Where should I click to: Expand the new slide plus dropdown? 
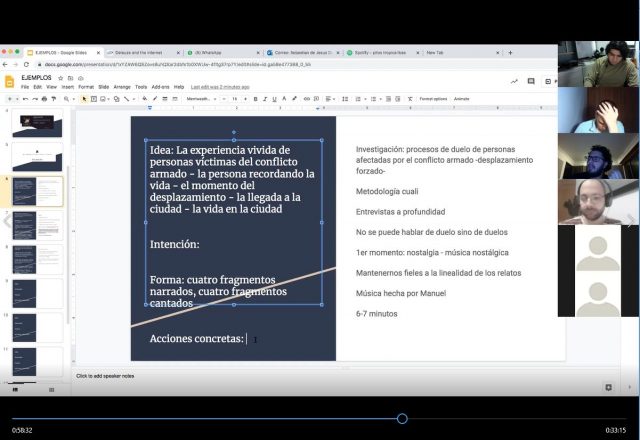pos(12,99)
